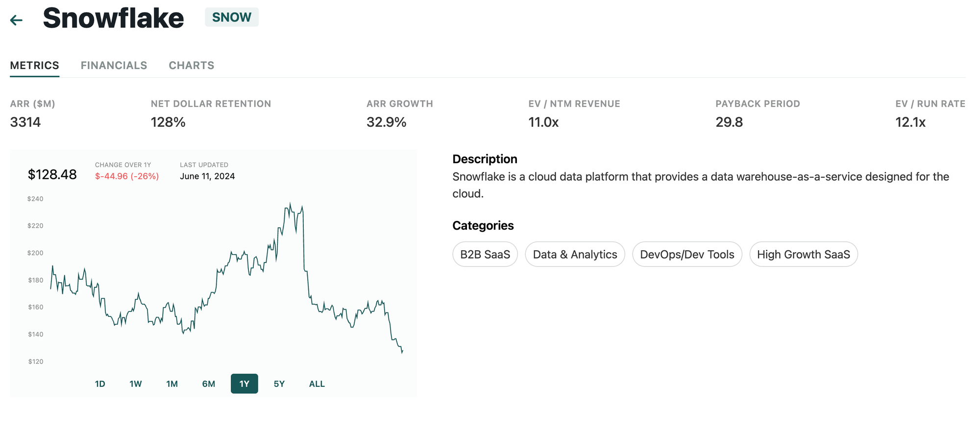Viewport: 980px width, 429px height.
Task: Click the last updated date June 11, 2024
Action: [x=207, y=176]
